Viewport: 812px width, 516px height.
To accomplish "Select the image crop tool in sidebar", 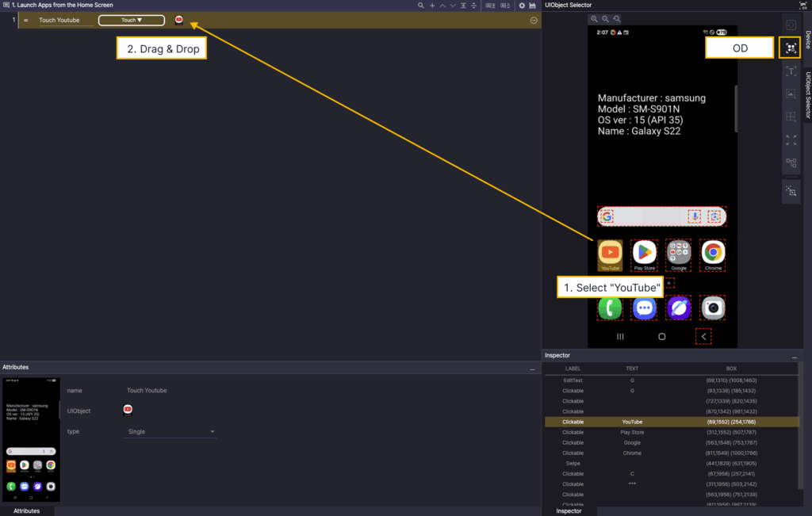I will [791, 94].
